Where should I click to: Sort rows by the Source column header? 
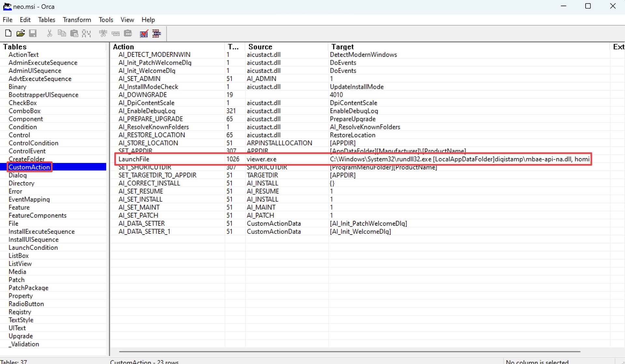(260, 47)
